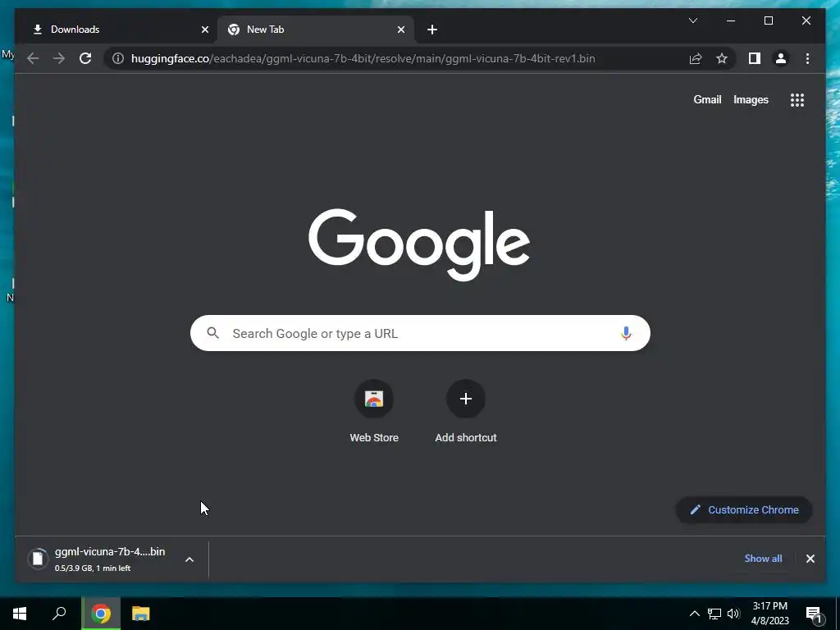Share this page icon

696,58
